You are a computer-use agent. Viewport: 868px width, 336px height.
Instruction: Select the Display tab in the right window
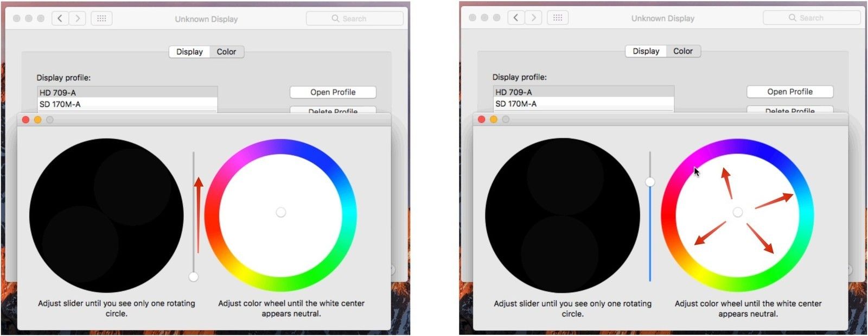pyautogui.click(x=646, y=51)
